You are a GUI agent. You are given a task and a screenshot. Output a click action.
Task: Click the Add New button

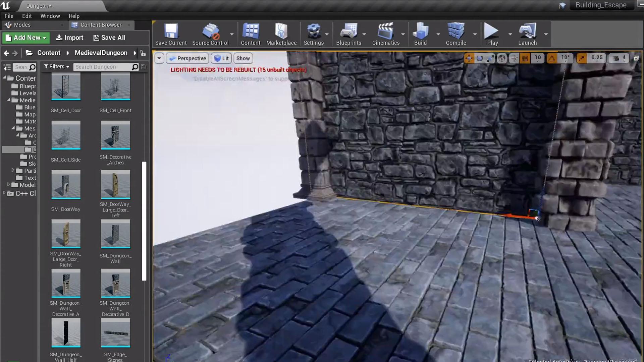click(26, 38)
